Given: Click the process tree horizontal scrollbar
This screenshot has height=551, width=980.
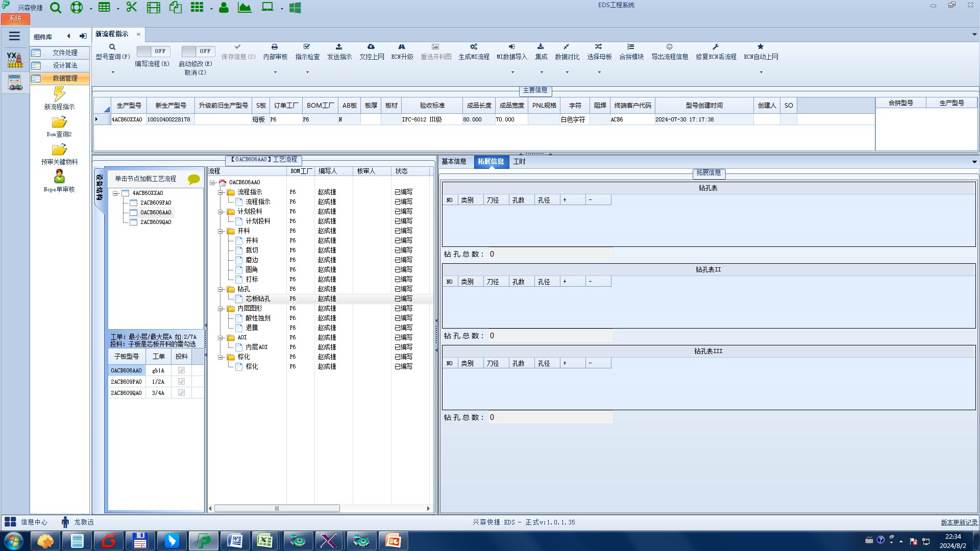Looking at the screenshot, I should [277, 509].
